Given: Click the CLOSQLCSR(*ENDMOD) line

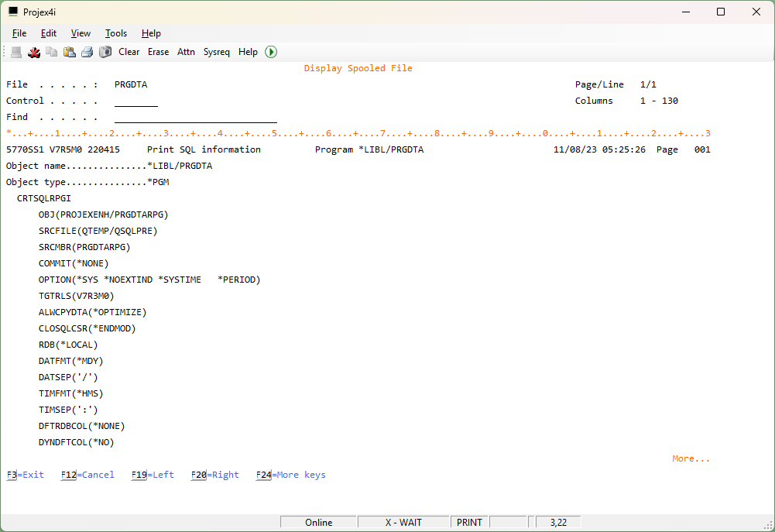Looking at the screenshot, I should (87, 329).
